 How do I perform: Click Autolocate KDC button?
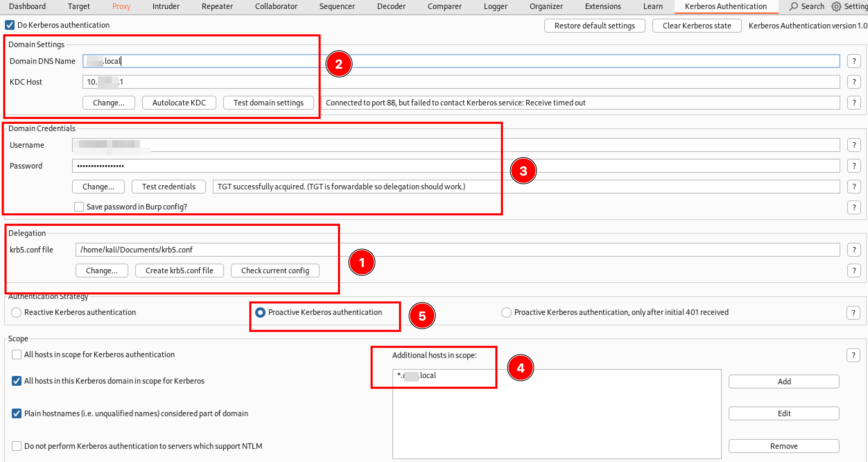[x=179, y=103]
